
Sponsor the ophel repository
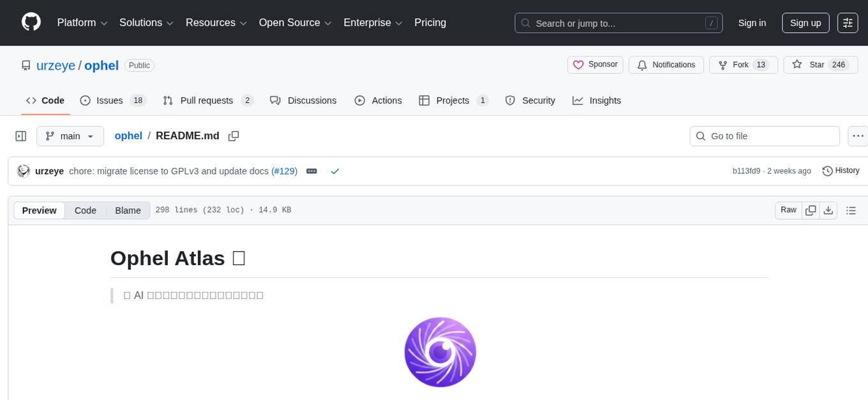tap(595, 65)
